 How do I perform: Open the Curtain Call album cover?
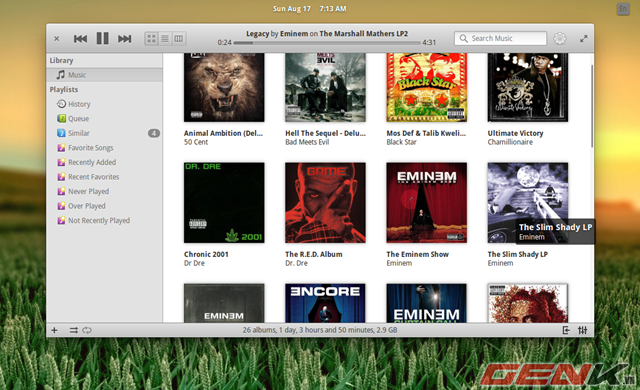click(x=427, y=303)
